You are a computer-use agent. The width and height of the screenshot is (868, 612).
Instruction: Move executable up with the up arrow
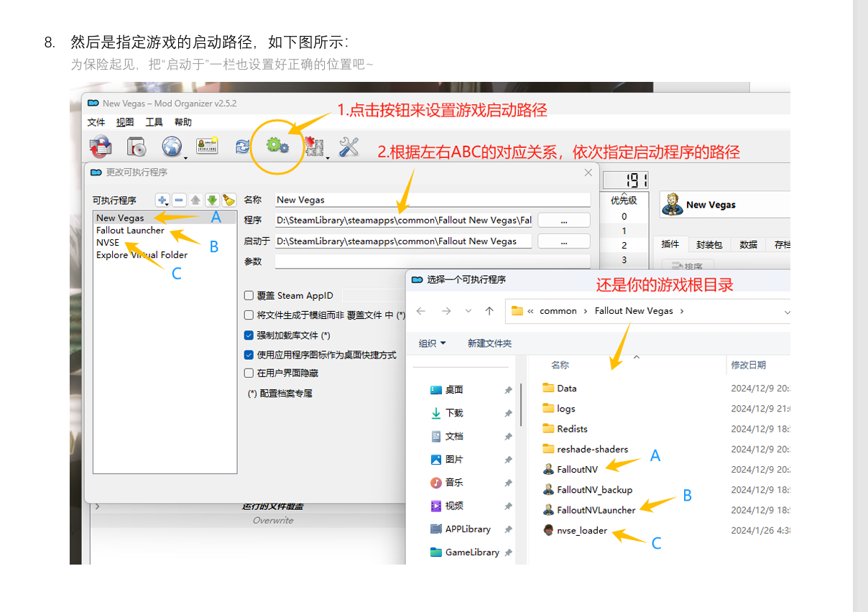pyautogui.click(x=195, y=200)
